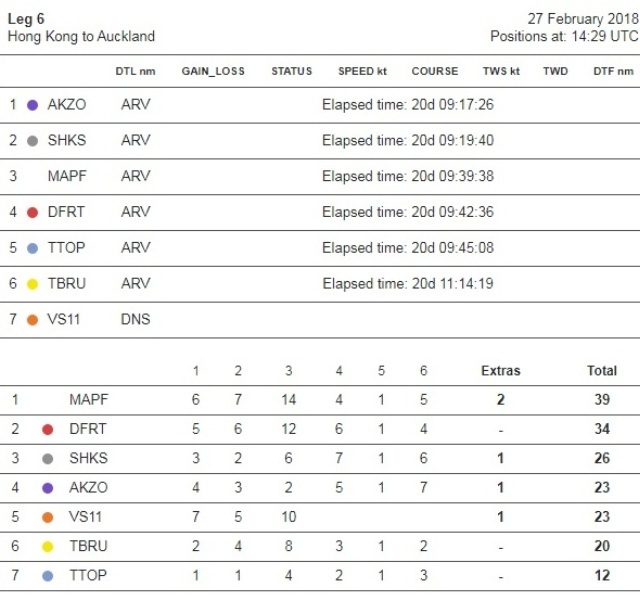Click the DTF nm column header
The height and width of the screenshot is (600, 640).
[613, 72]
